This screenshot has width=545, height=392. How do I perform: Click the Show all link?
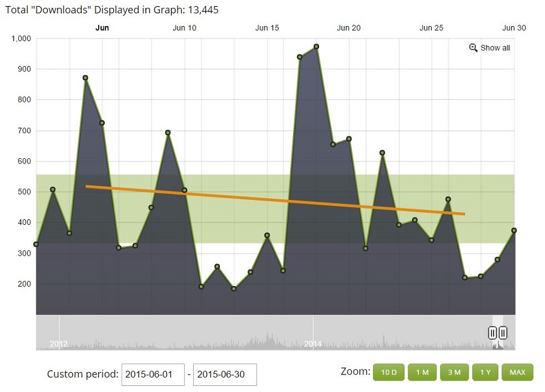[495, 48]
